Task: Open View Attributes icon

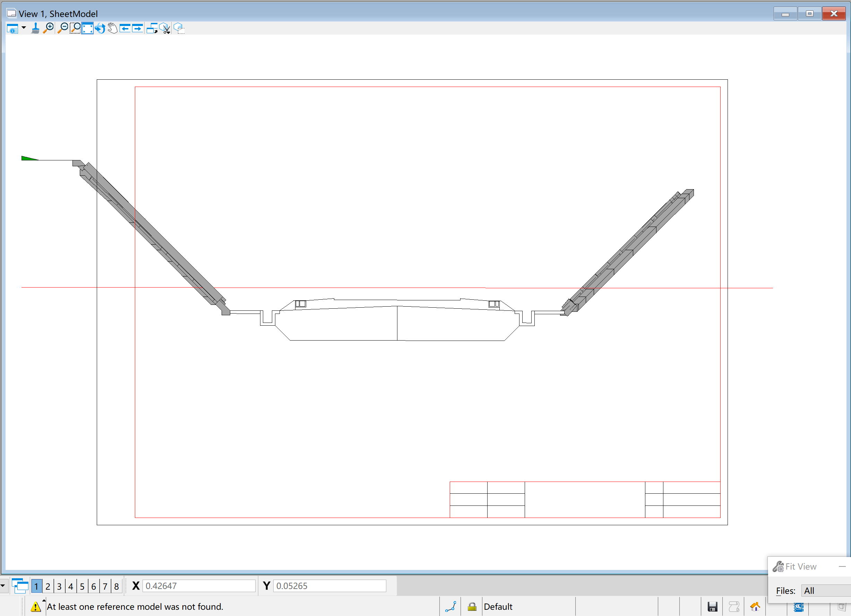Action: click(x=12, y=28)
